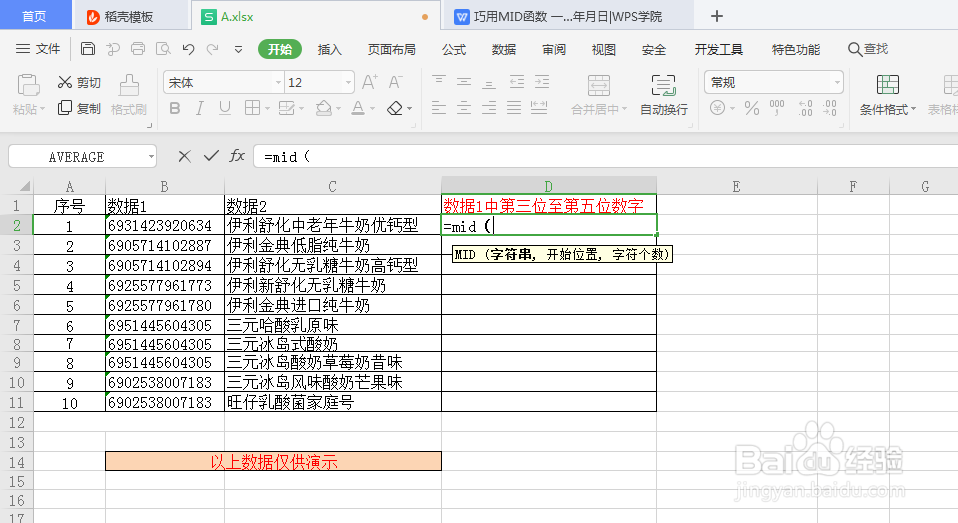Open the 常规 number format dropdown

837,82
